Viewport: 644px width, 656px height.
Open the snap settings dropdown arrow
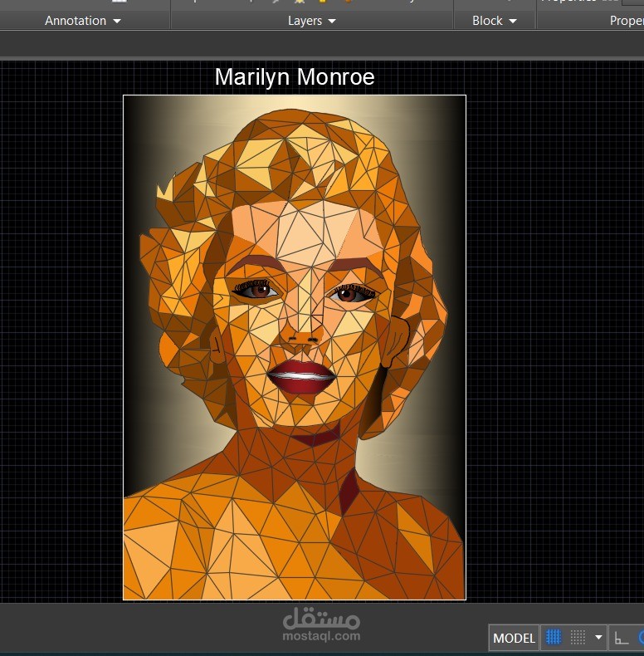599,638
